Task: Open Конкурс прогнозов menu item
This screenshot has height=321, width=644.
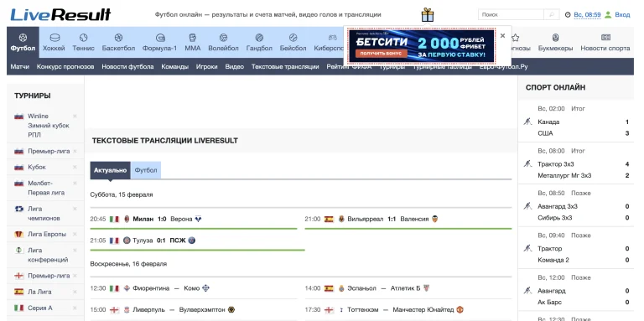Action: pyautogui.click(x=65, y=66)
